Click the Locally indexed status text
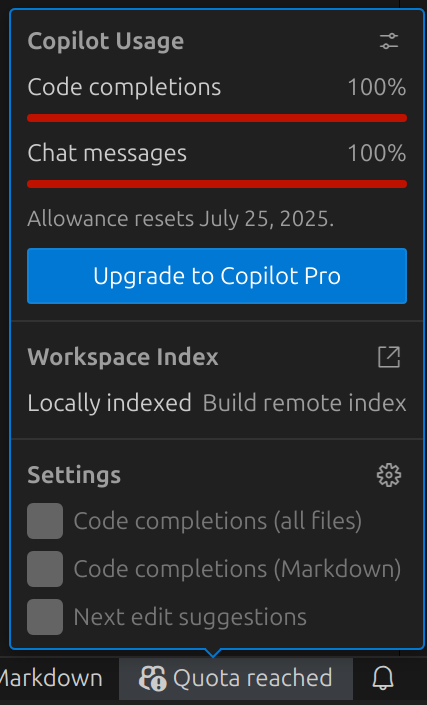Screen dimensions: 427x705 pos(110,403)
